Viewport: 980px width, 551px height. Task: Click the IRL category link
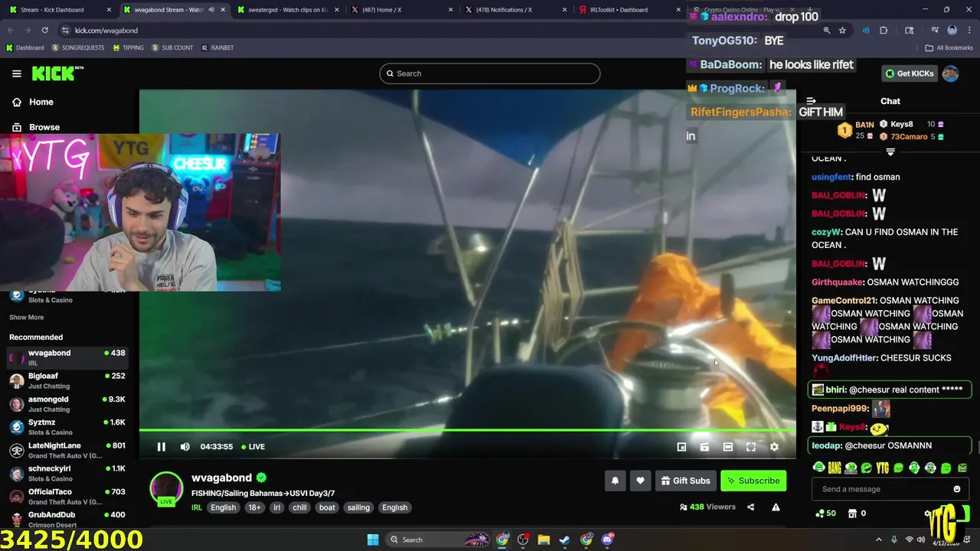click(197, 507)
